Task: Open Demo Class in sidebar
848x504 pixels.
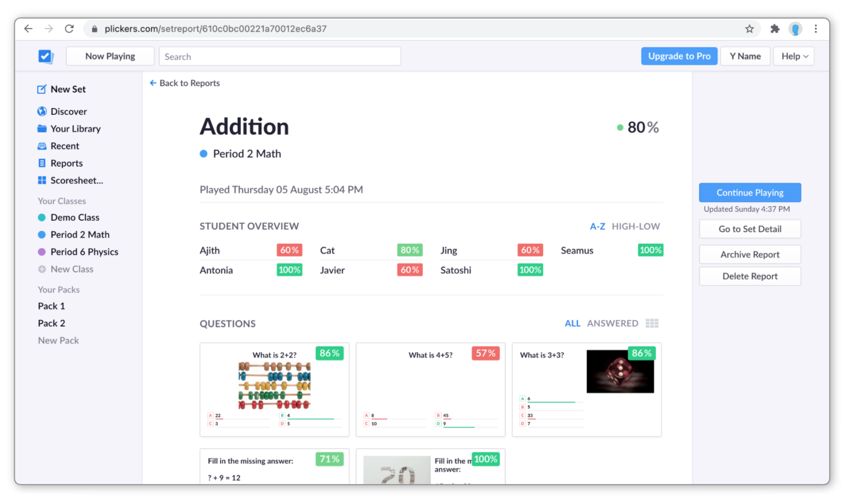Action: click(x=75, y=217)
